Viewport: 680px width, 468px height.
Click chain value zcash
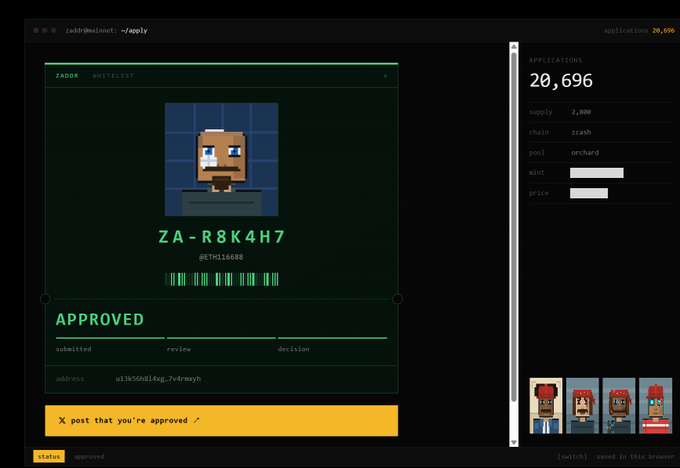pyautogui.click(x=581, y=132)
